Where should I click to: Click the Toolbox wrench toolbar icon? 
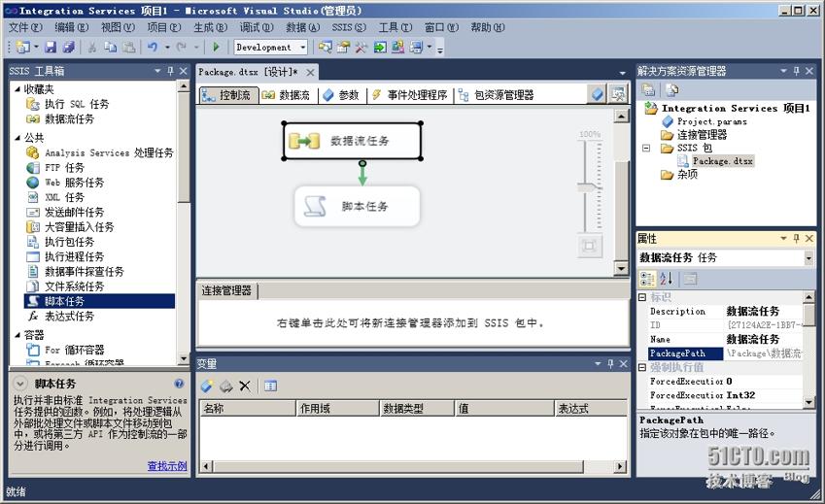pos(361,48)
